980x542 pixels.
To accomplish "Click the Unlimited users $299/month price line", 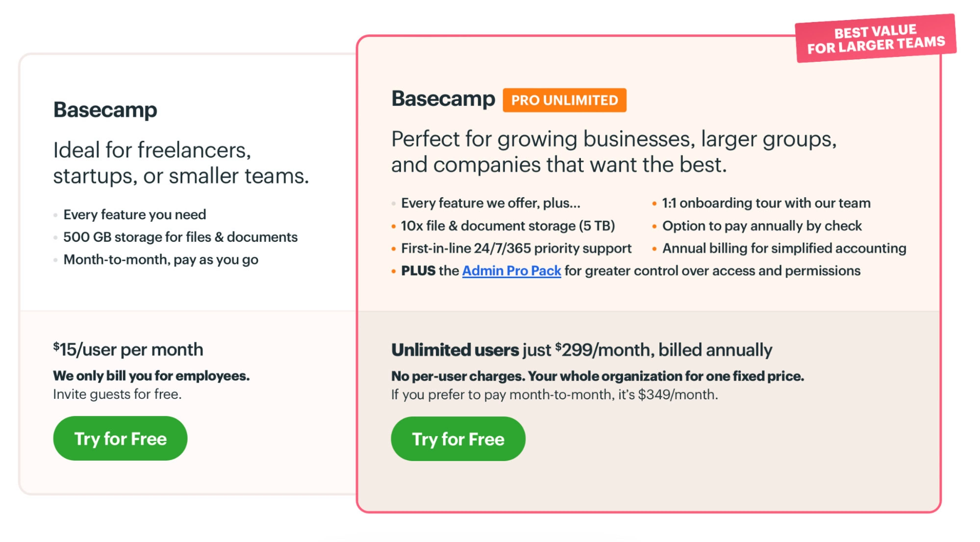I will [x=581, y=350].
